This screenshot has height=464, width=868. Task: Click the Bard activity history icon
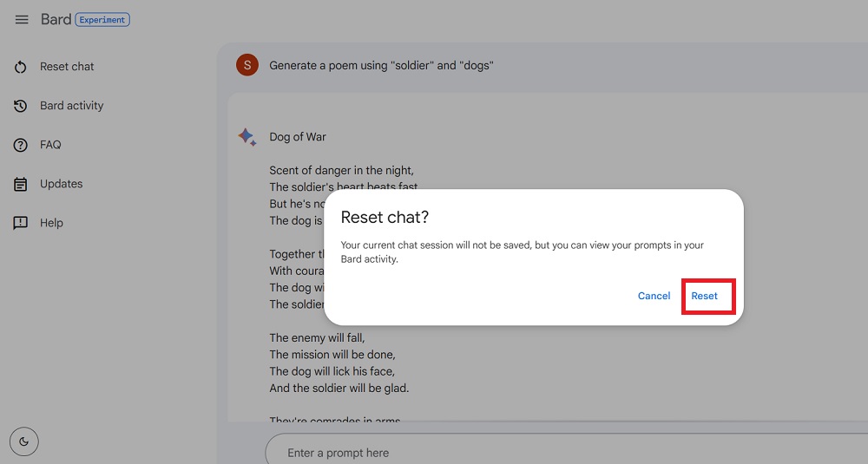tap(21, 106)
